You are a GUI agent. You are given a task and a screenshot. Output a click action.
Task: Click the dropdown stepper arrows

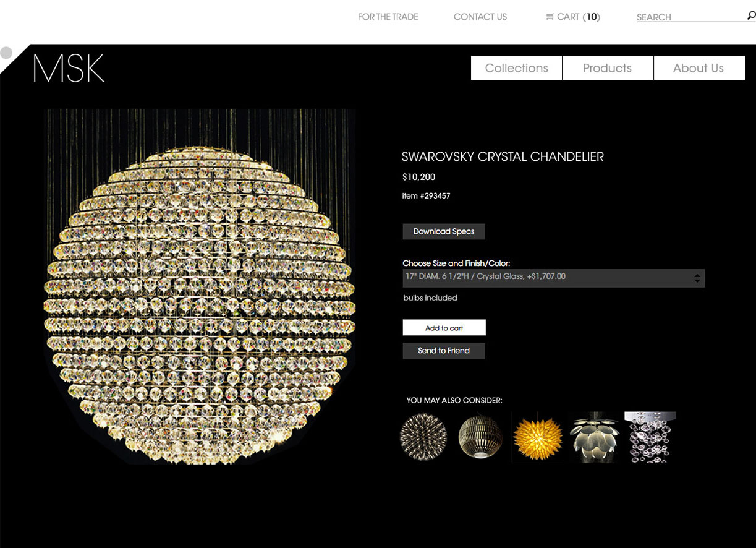click(697, 278)
